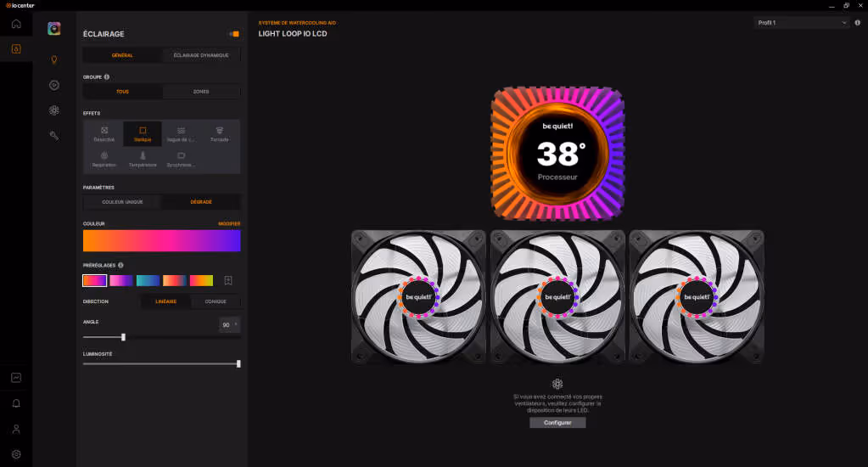Click the Angle slider handle
Viewport: 868px width, 467px height.
click(x=123, y=337)
